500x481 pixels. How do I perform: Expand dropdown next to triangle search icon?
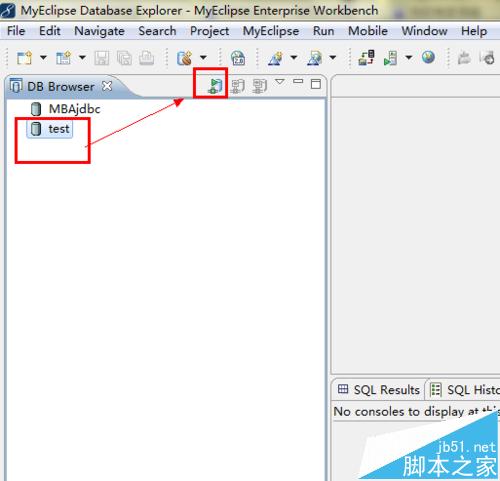point(333,58)
